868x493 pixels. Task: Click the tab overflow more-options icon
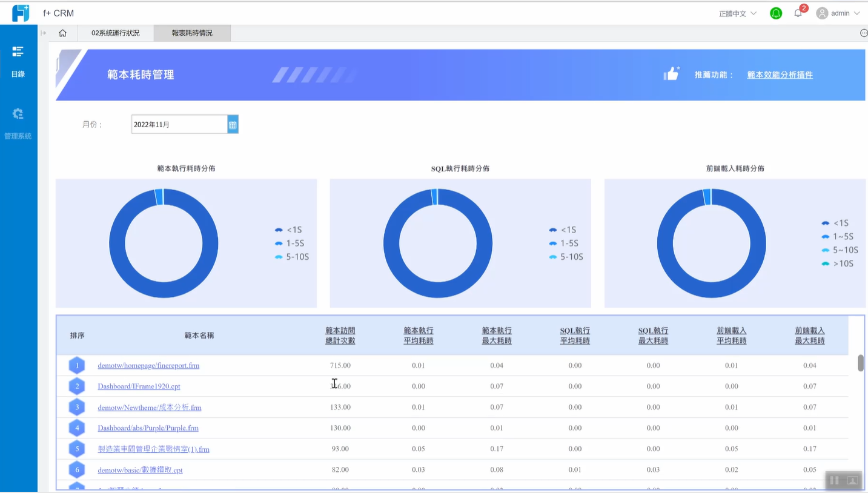[864, 33]
